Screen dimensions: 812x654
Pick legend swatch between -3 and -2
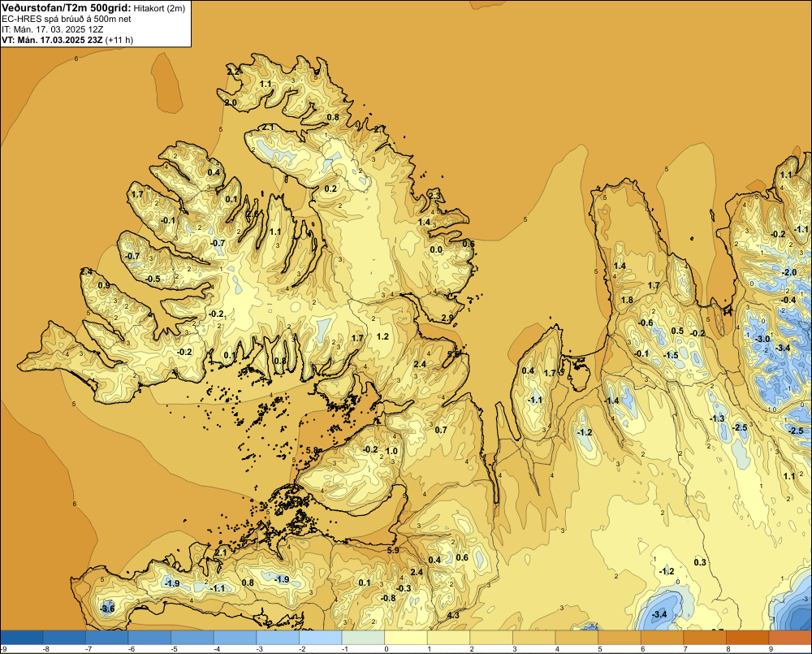coord(278,638)
